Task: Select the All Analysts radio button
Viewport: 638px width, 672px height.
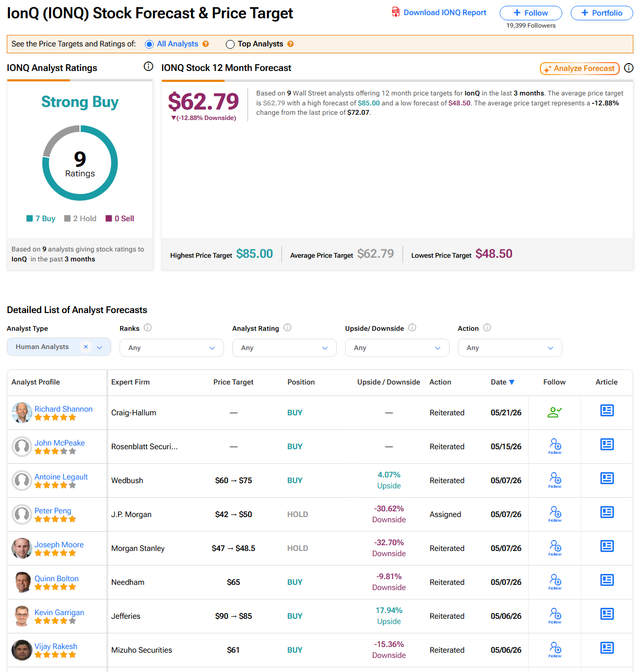Action: click(x=149, y=44)
